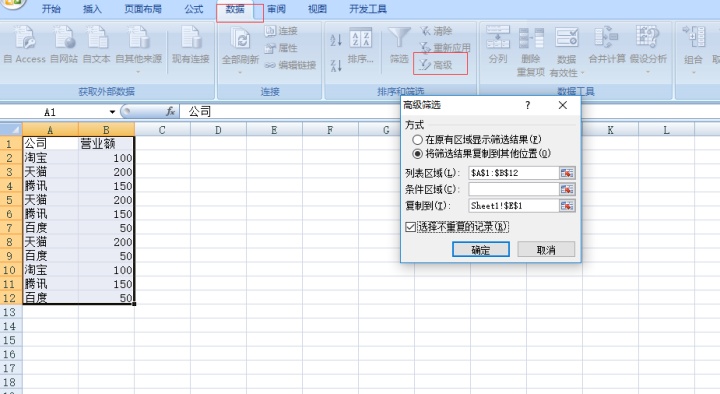Click the dialog help question mark

pyautogui.click(x=528, y=105)
